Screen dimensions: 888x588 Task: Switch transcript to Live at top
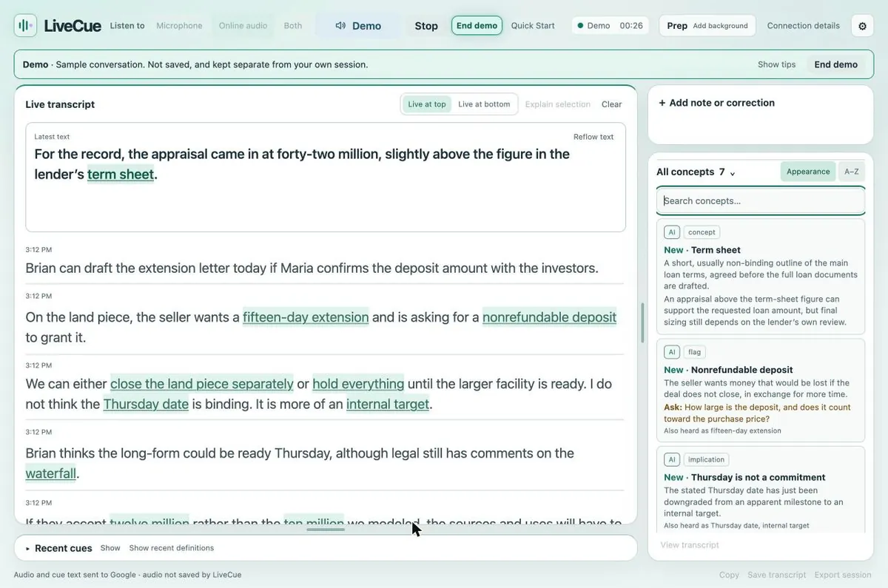coord(427,104)
